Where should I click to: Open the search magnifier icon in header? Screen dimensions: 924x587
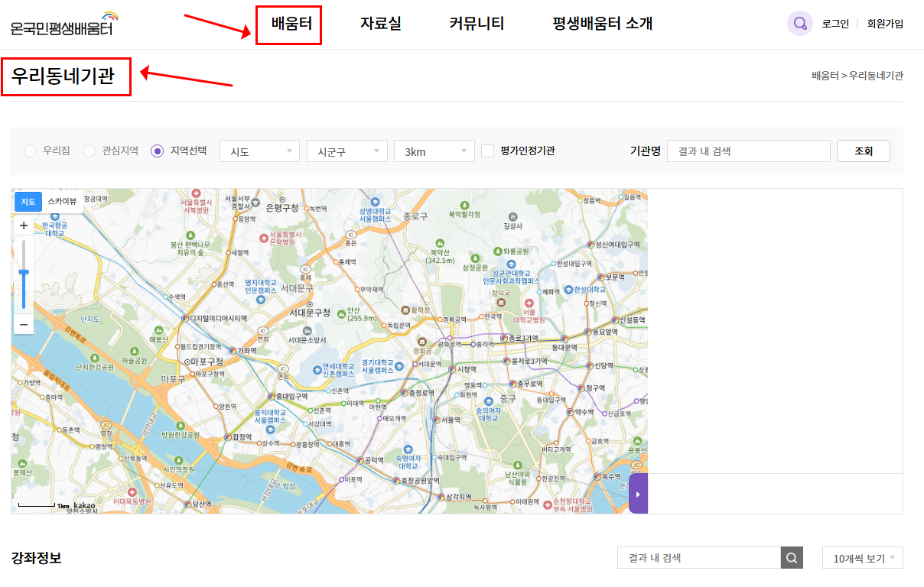coord(799,24)
